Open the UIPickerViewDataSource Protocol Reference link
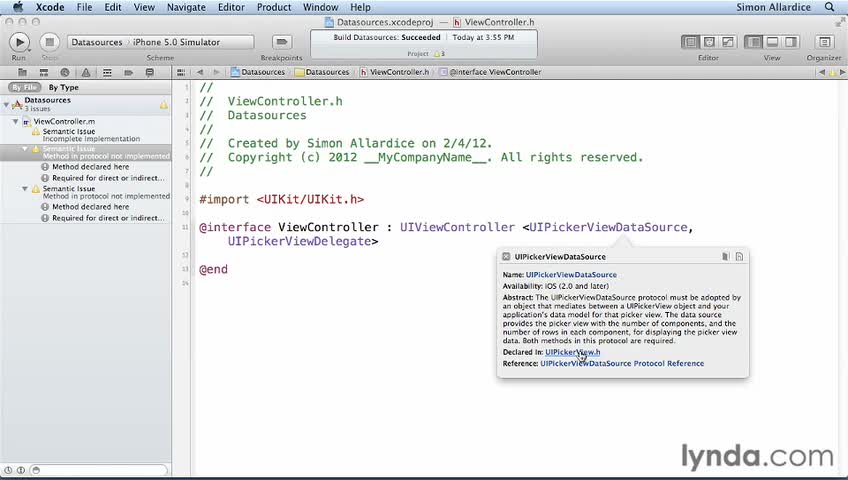The height and width of the screenshot is (480, 848). [622, 364]
